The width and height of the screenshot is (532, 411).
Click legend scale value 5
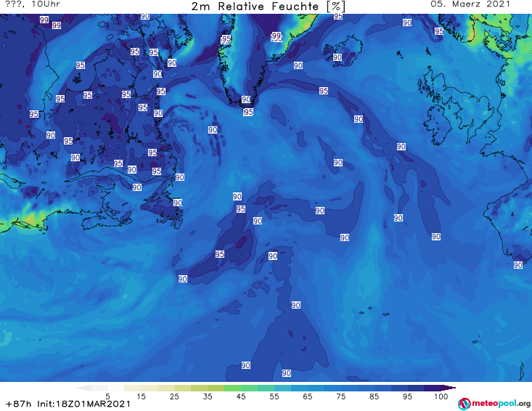click(x=107, y=396)
